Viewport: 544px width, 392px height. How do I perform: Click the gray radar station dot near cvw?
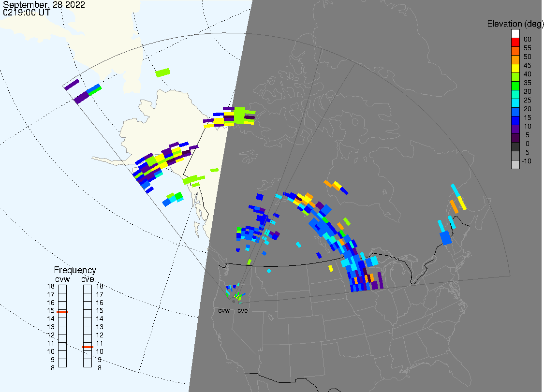click(x=234, y=302)
